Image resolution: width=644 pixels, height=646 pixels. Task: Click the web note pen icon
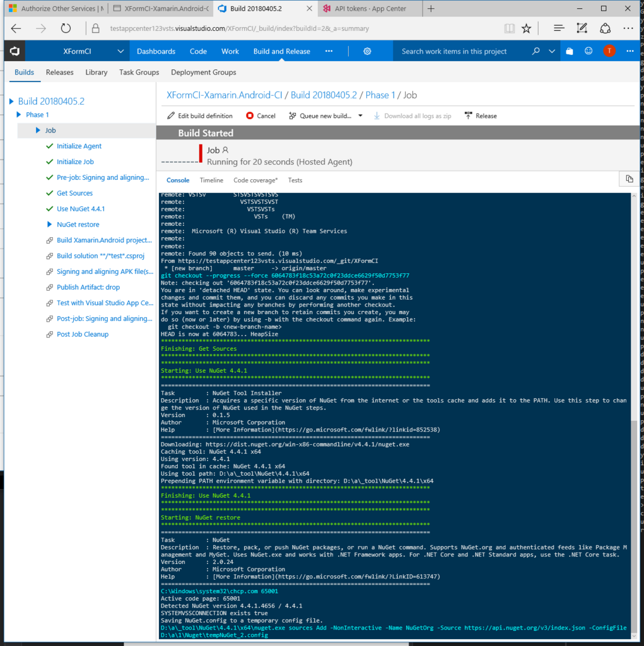click(x=582, y=28)
